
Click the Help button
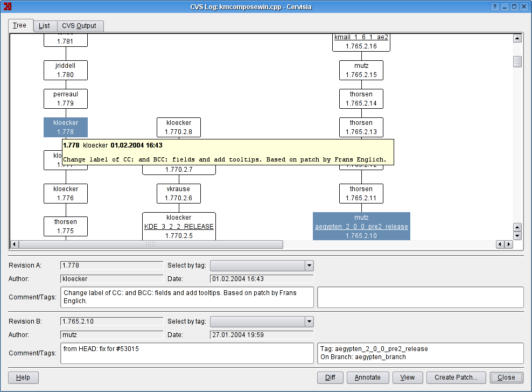click(23, 377)
